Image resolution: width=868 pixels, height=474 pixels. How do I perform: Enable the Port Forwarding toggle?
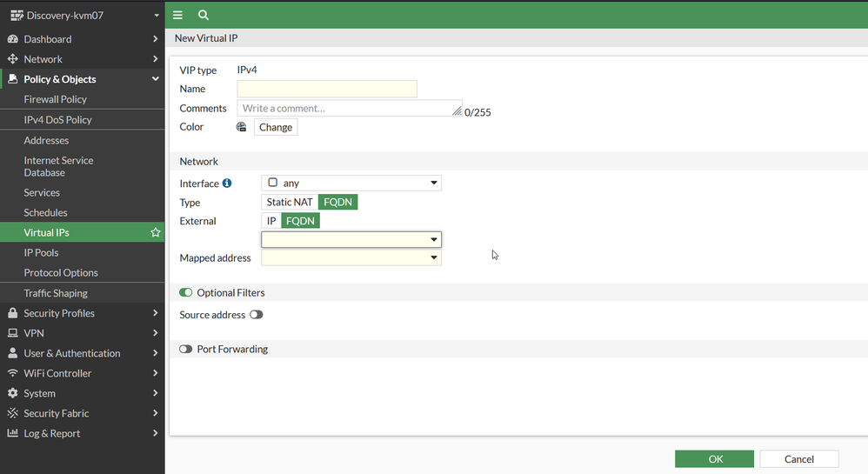tap(185, 349)
